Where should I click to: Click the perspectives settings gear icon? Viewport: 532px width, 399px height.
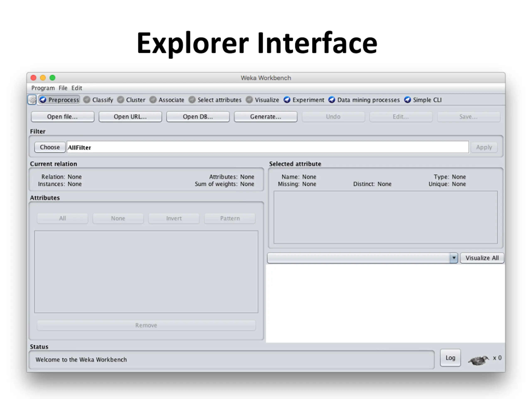tap(32, 100)
